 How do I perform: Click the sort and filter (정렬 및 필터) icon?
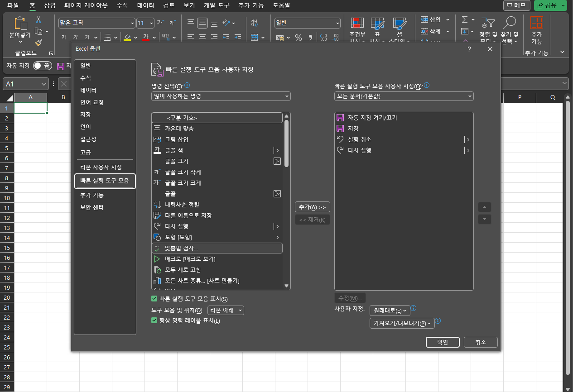[x=488, y=23]
